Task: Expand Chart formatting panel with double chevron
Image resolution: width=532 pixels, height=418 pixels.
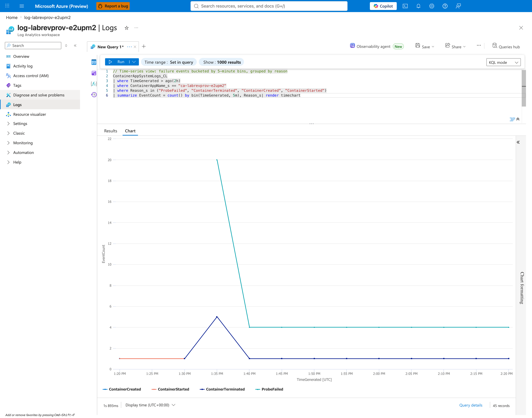Action: [x=518, y=142]
